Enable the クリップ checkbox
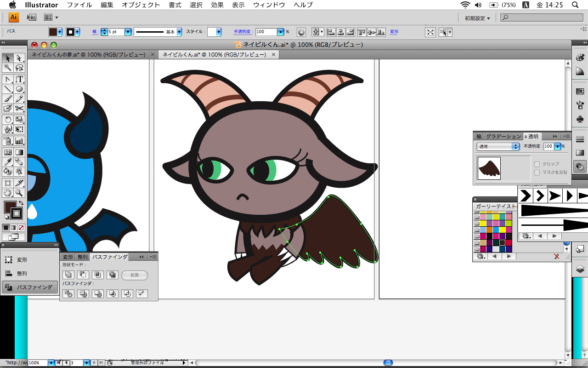588x368 pixels. [537, 164]
